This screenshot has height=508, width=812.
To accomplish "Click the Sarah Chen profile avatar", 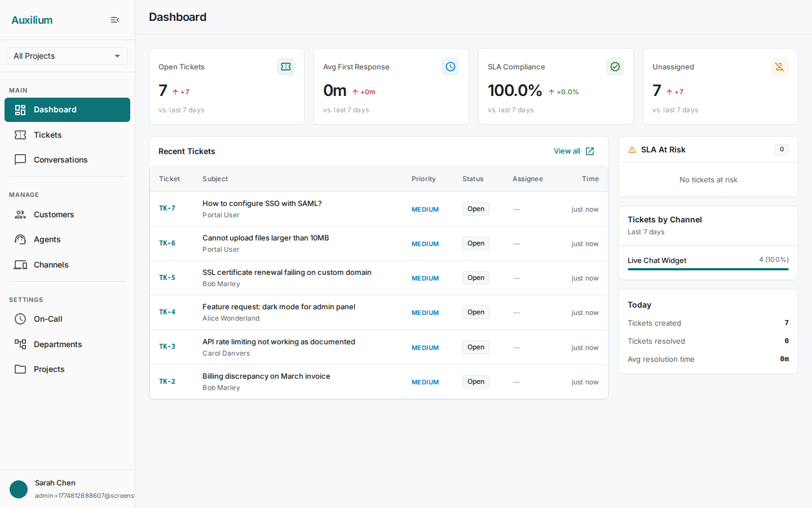I will (x=18, y=489).
